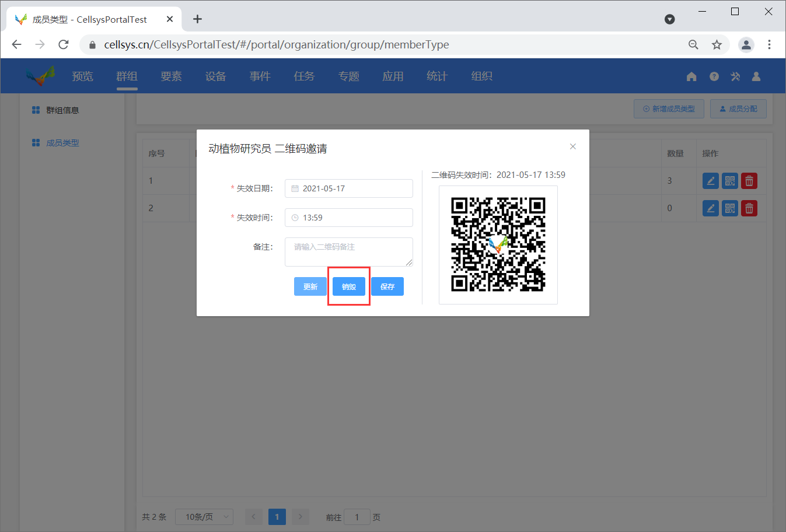The image size is (786, 532).
Task: Click the QR code image
Action: click(498, 244)
